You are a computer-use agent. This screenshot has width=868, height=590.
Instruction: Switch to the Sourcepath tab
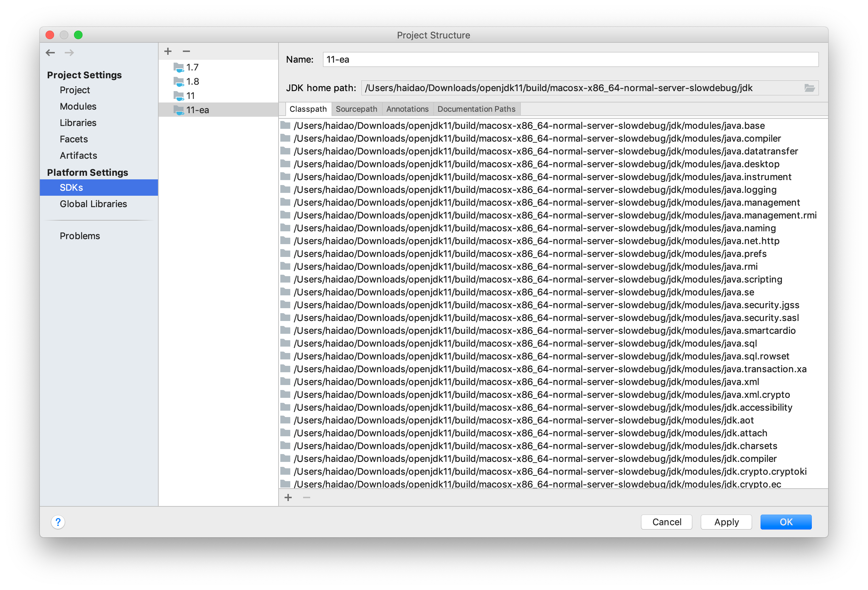click(x=356, y=109)
